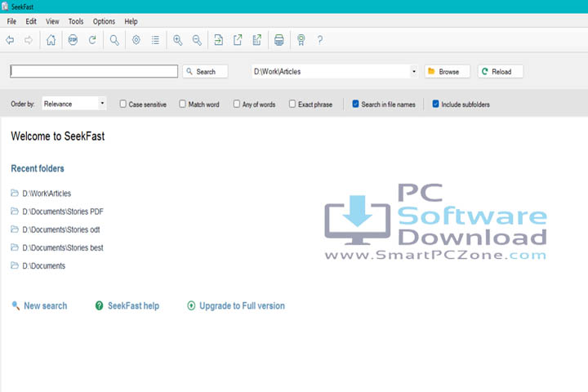Tick the Exact phrase checkbox
Viewport: 588px width, 392px height.
click(x=292, y=104)
